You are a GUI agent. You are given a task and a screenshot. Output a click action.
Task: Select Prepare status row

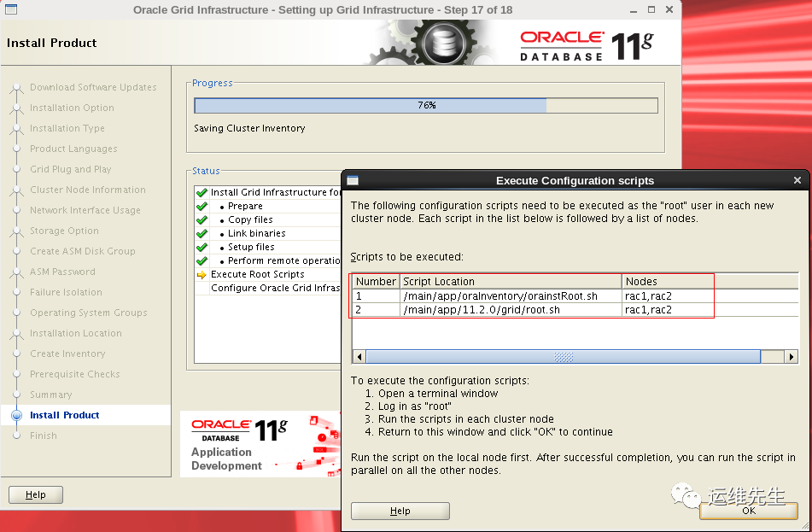point(268,206)
